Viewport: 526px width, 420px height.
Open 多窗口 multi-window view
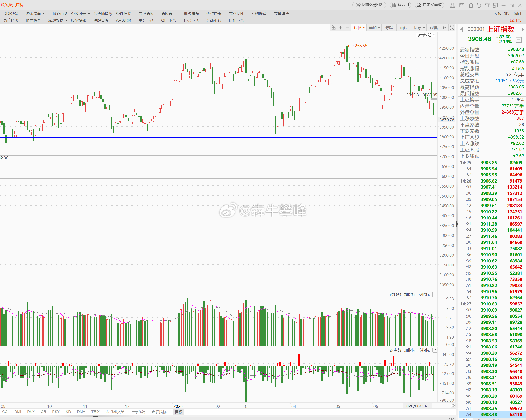click(400, 5)
